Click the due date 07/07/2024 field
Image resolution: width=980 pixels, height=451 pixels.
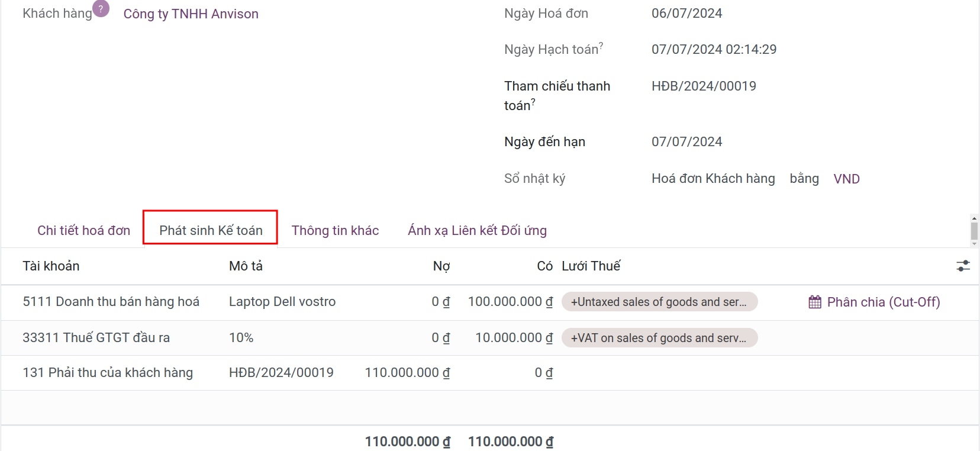coord(686,142)
